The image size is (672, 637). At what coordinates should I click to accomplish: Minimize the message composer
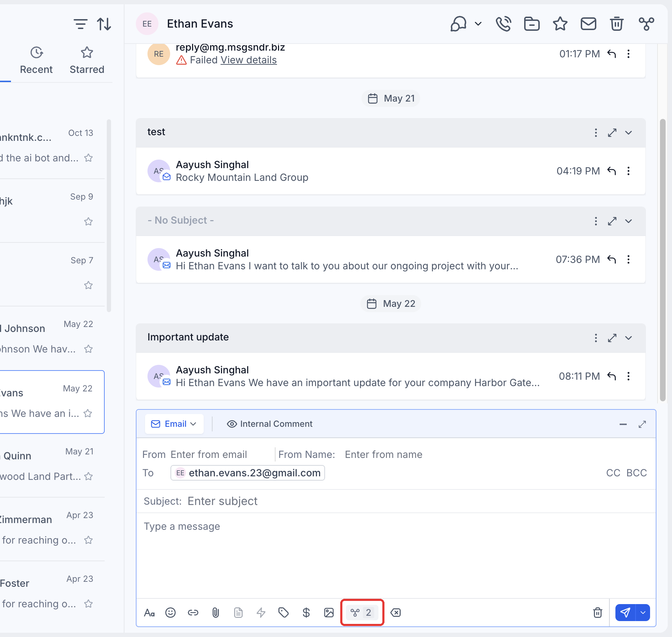click(623, 424)
